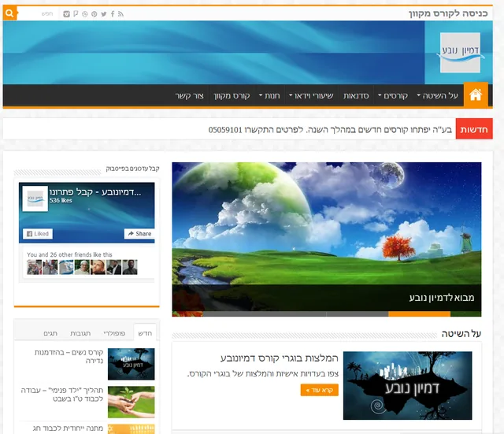Click the orange קרא עוד button
This screenshot has height=434, width=504.
pyautogui.click(x=320, y=390)
